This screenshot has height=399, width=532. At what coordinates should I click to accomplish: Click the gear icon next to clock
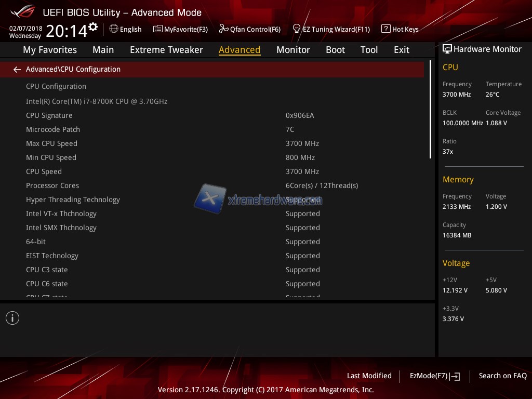click(93, 26)
